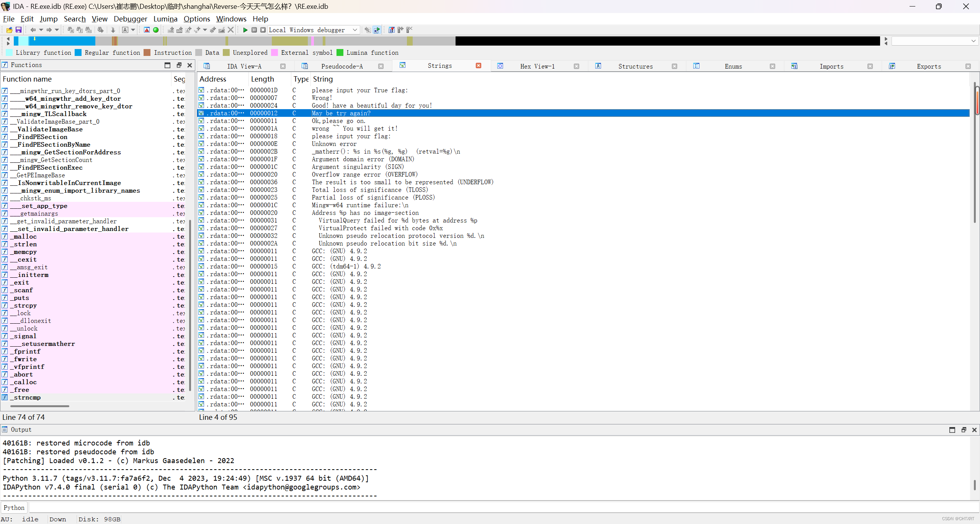Sort functions by the Function name header

[86, 79]
